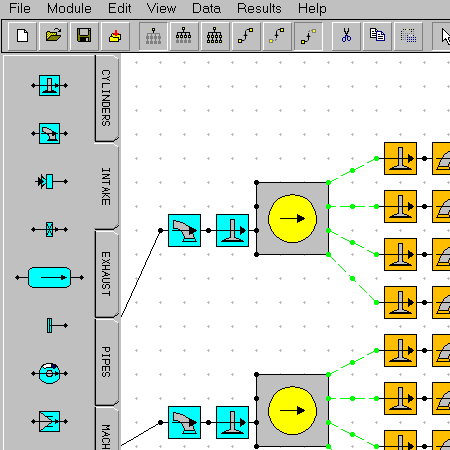Switch to the EXHAUST tab
The image size is (450, 450).
(106, 273)
